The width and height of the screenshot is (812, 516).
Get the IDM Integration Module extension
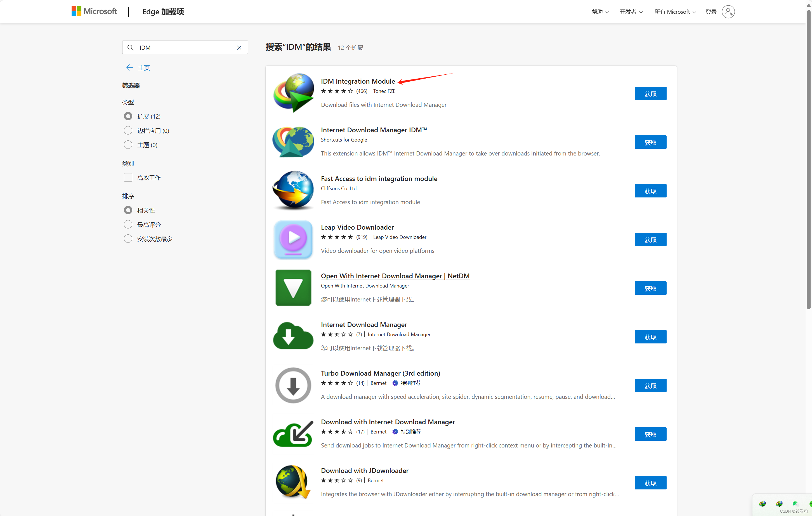650,94
